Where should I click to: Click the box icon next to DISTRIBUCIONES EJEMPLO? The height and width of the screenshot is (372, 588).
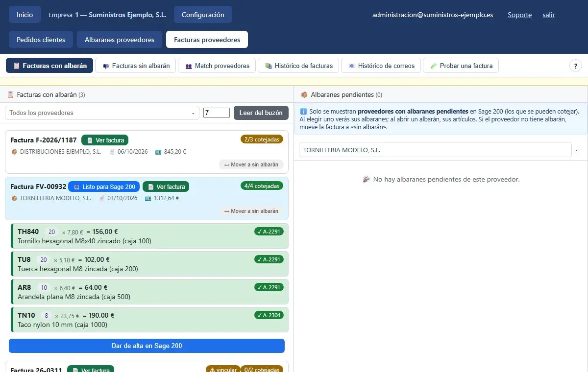pos(14,152)
